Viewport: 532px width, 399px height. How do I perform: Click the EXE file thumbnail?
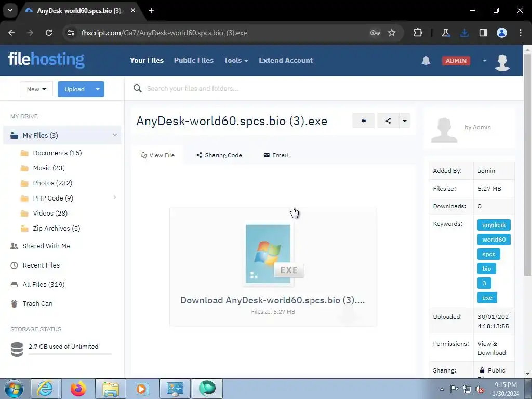click(273, 254)
